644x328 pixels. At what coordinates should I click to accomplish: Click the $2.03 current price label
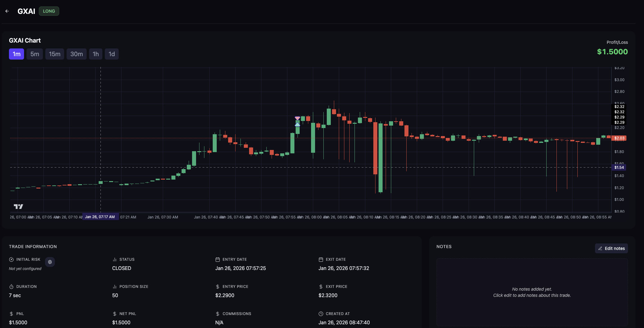619,138
